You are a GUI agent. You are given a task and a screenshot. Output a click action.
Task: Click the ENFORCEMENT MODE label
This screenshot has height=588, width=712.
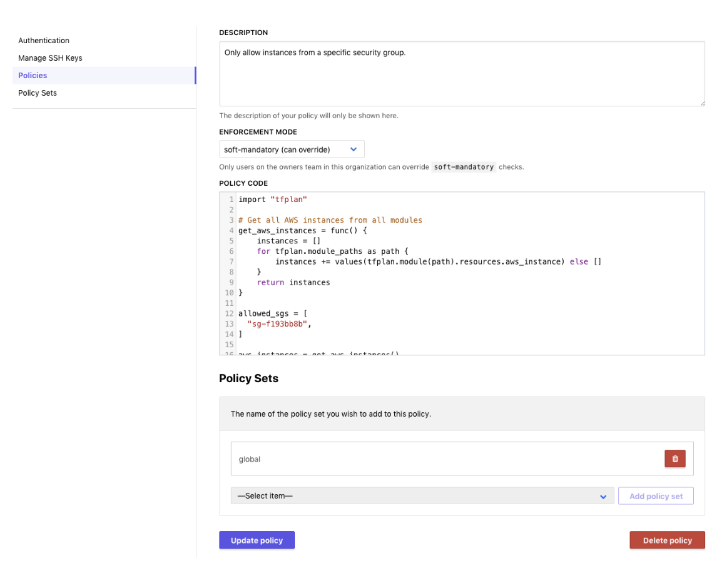tap(258, 132)
